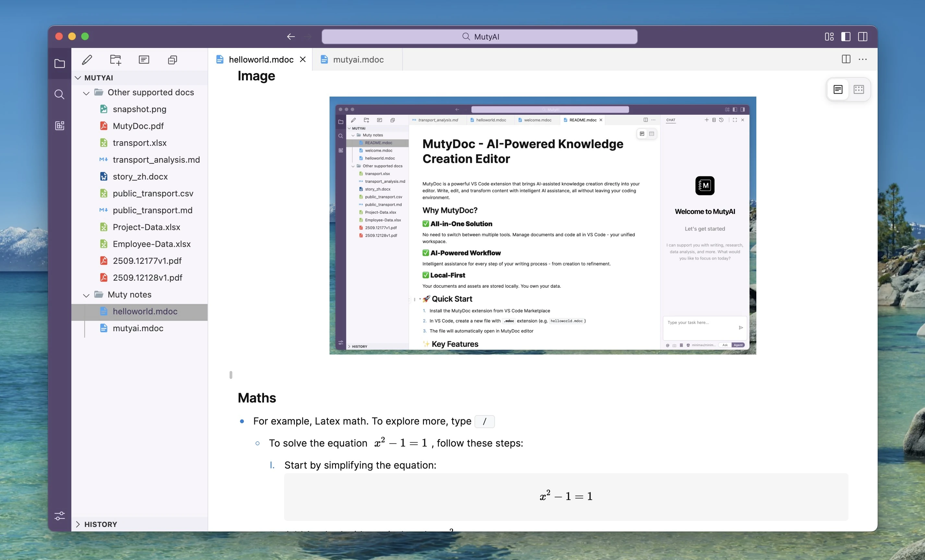Image resolution: width=925 pixels, height=560 pixels.
Task: Close the helloworld.mdoc tab
Action: click(x=303, y=60)
